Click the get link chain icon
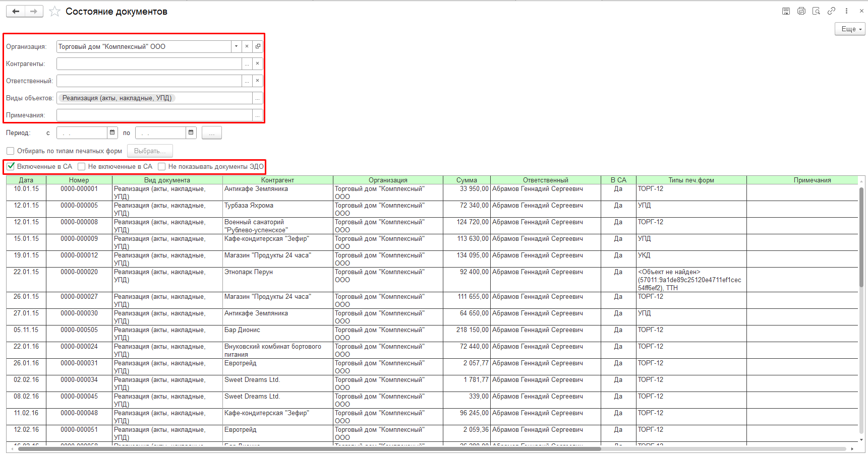The width and height of the screenshot is (868, 456). pyautogui.click(x=831, y=11)
